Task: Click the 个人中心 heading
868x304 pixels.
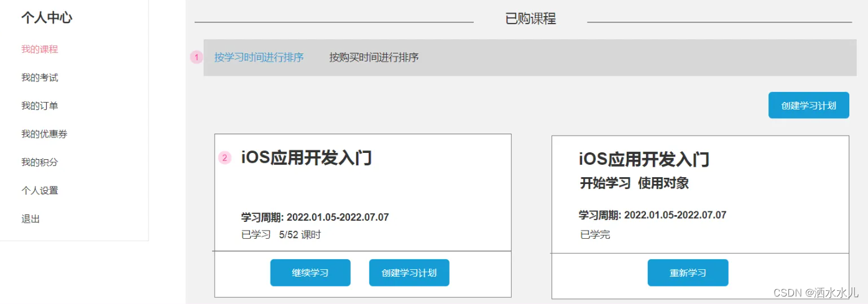Action: pyautogui.click(x=47, y=17)
